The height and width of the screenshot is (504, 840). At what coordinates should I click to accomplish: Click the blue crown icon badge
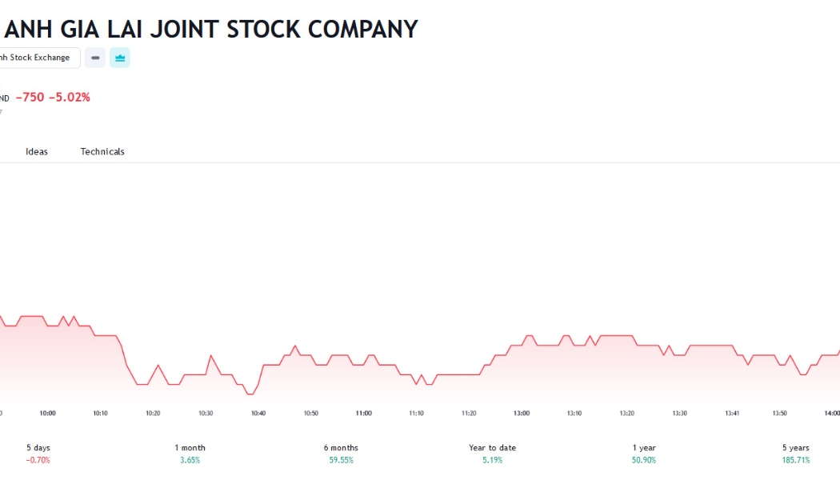click(x=120, y=58)
